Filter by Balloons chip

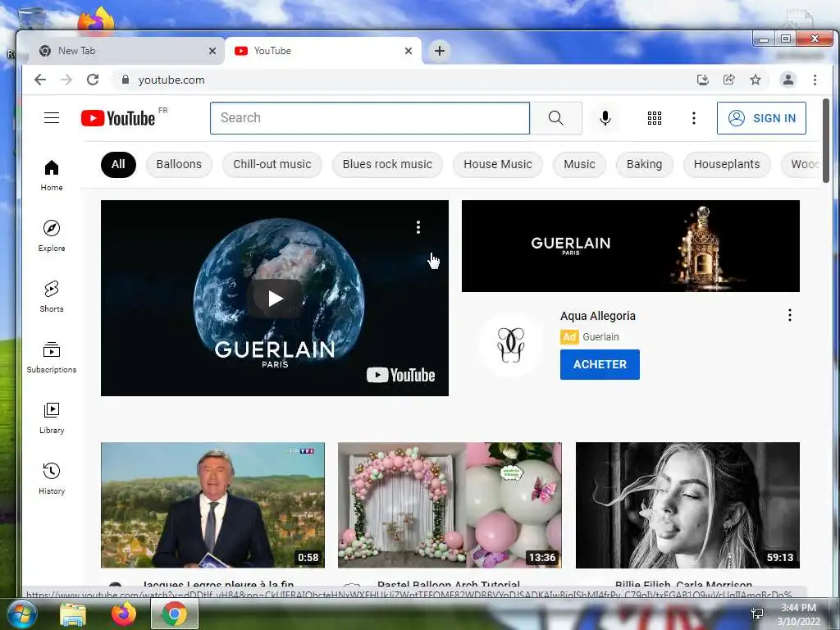point(179,164)
